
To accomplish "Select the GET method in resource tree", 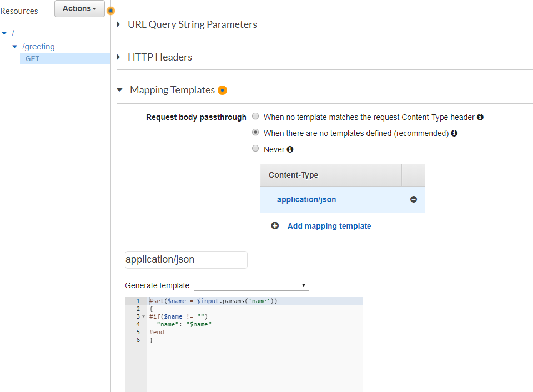I will click(33, 59).
